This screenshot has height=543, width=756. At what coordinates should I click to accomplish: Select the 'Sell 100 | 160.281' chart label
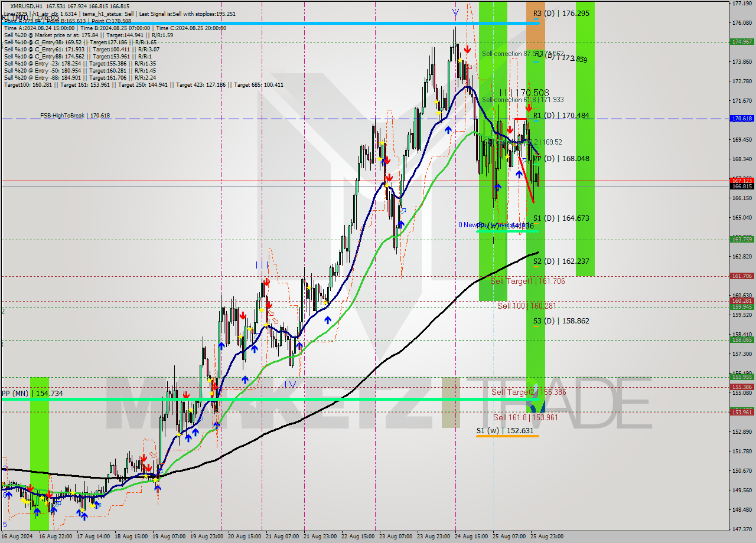tap(527, 306)
